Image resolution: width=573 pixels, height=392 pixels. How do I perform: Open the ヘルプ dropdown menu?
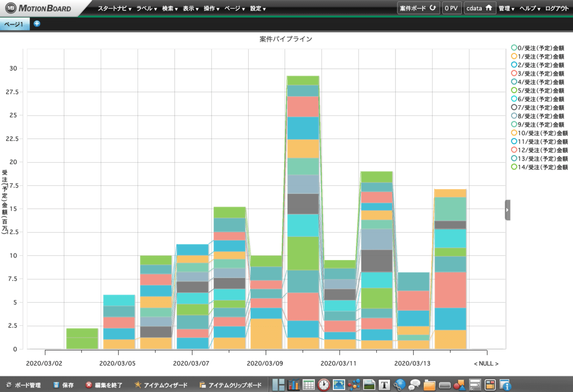click(x=531, y=9)
